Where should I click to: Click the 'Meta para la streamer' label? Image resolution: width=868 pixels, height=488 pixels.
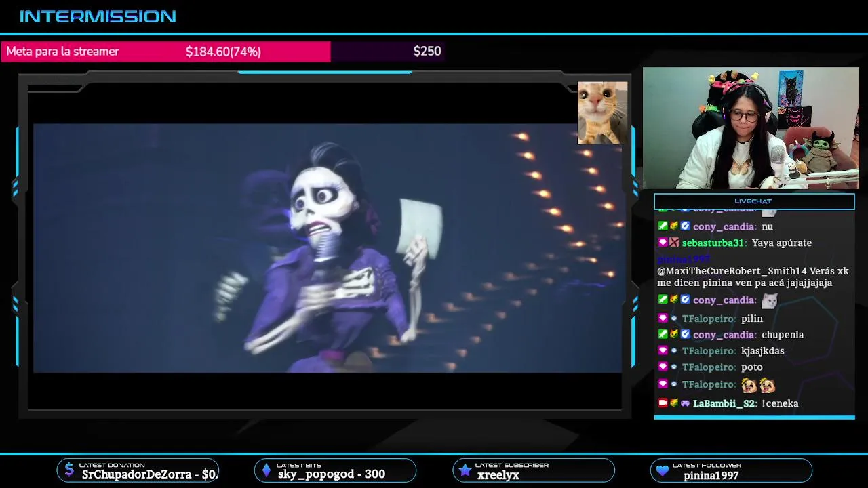coord(62,52)
